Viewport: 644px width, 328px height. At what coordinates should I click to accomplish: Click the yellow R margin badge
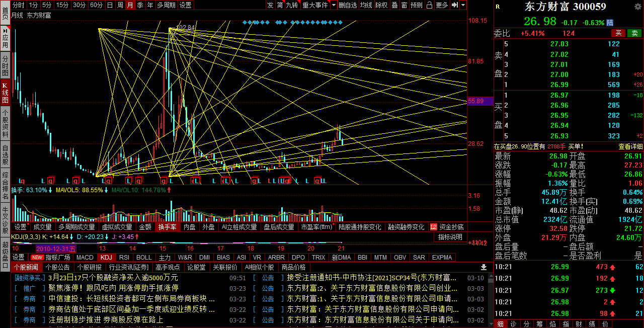coord(498,7)
